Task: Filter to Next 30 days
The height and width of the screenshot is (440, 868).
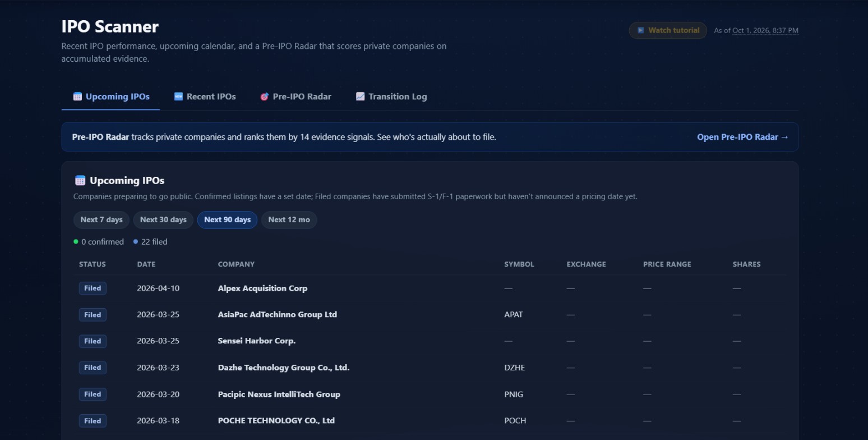Action: (163, 220)
